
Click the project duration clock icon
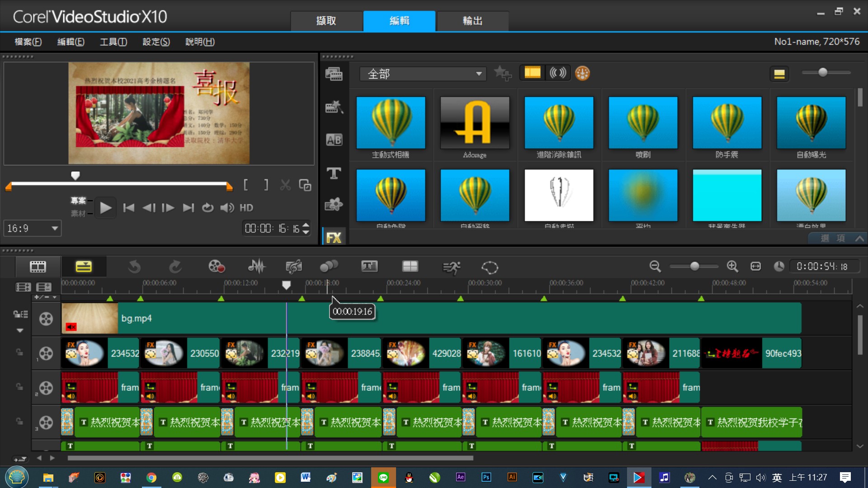pos(778,267)
